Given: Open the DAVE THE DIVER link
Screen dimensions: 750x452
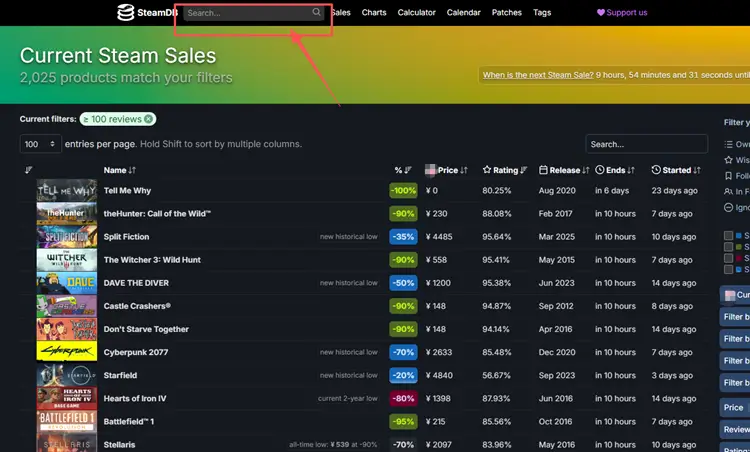Looking at the screenshot, I should coord(136,283).
